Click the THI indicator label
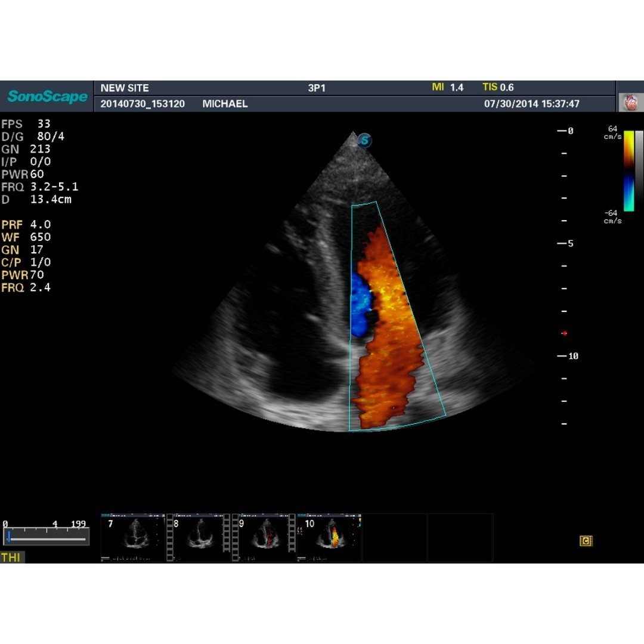Screen dimensions: 644x644 (11, 557)
